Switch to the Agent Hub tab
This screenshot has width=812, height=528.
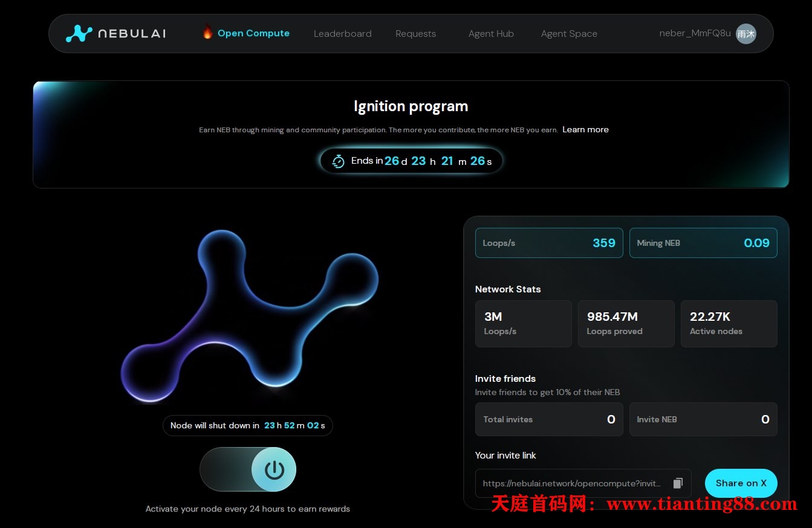[x=491, y=34]
